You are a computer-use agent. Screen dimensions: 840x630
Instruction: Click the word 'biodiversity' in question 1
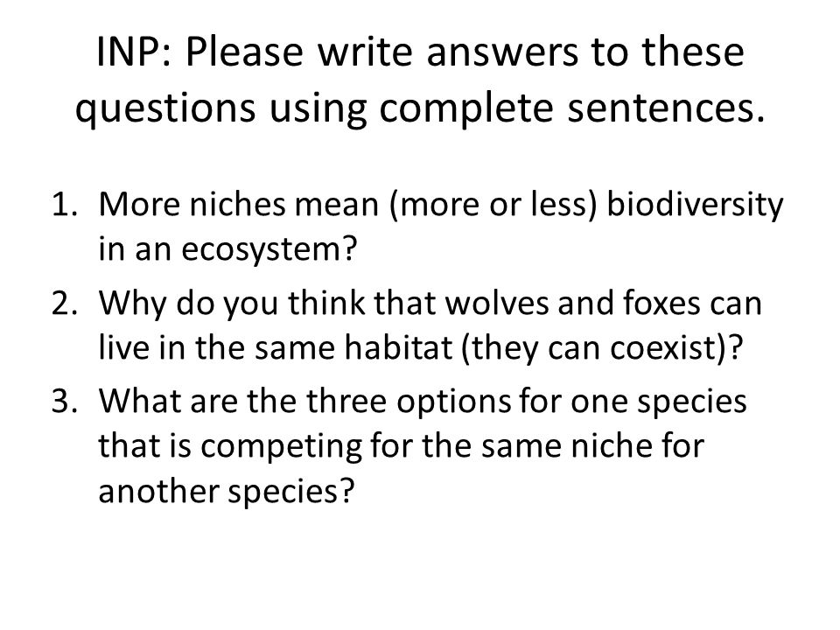click(695, 205)
